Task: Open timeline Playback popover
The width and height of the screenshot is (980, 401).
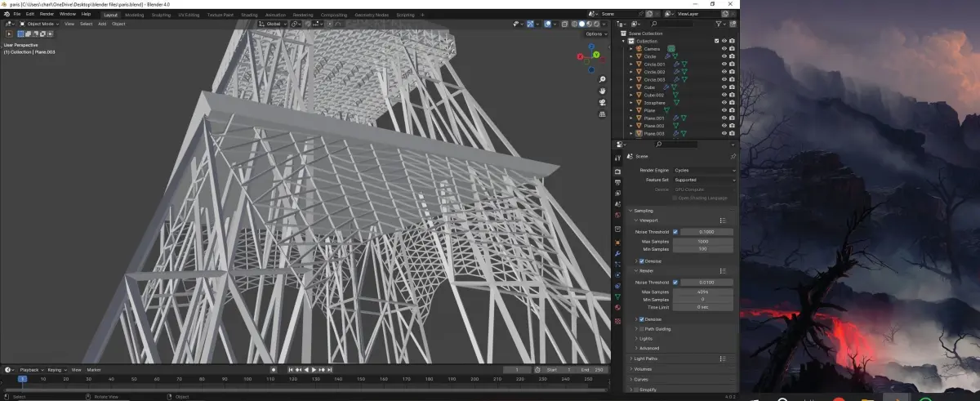Action: pyautogui.click(x=31, y=370)
